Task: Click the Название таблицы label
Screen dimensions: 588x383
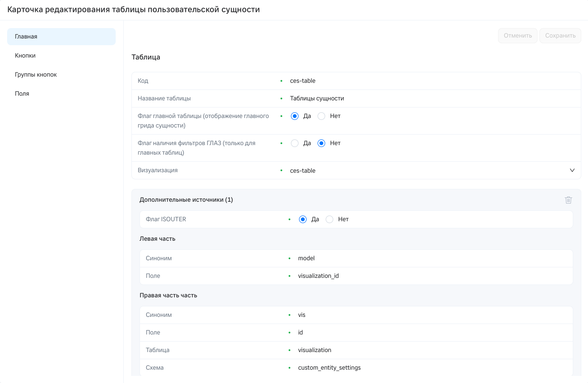Action: pyautogui.click(x=164, y=98)
